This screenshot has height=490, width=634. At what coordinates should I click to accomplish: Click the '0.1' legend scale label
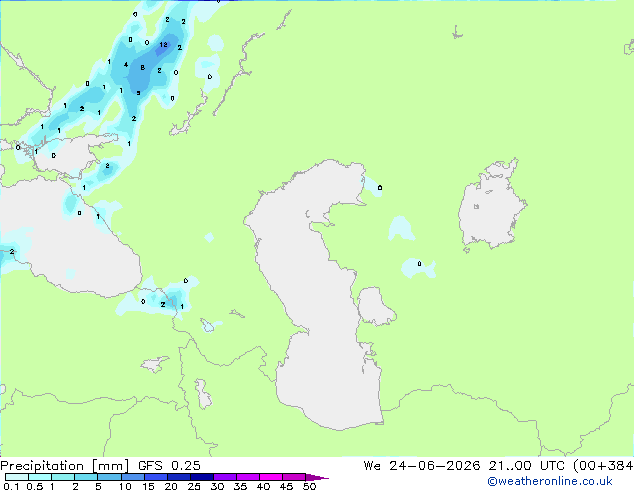(x=11, y=486)
